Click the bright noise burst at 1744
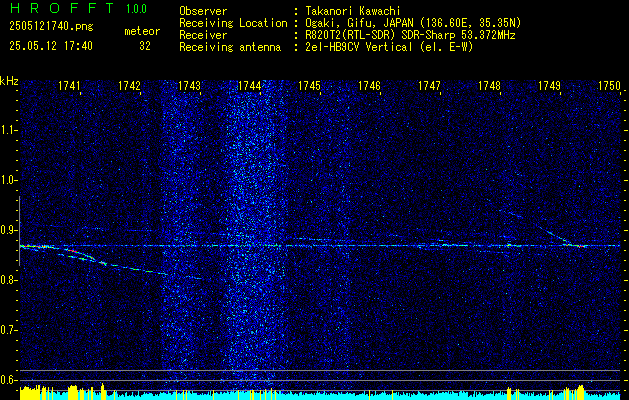Image resolution: width=629 pixels, height=400 pixels. coord(255,237)
